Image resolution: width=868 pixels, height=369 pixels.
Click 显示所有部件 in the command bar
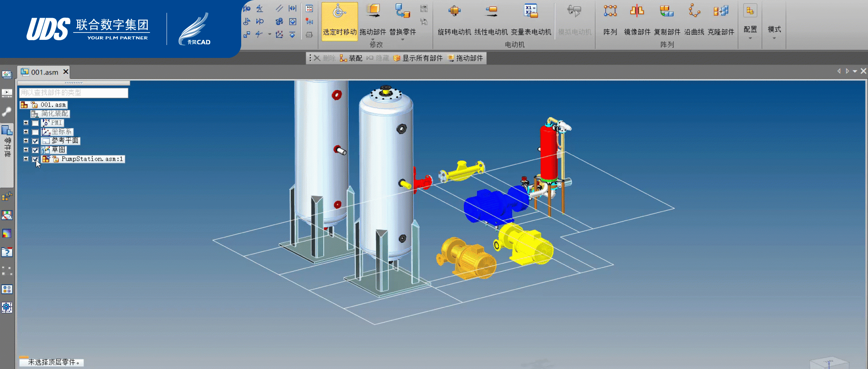pos(418,58)
